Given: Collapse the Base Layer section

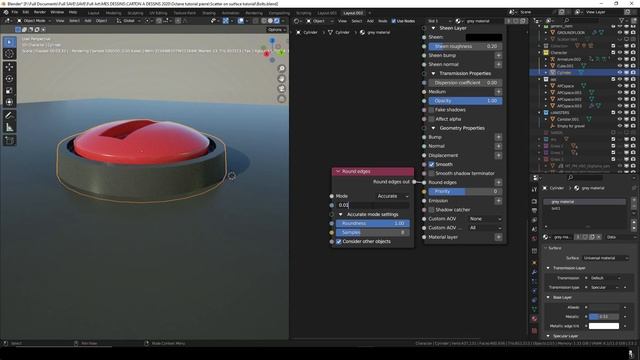Looking at the screenshot, I should click(x=548, y=298).
